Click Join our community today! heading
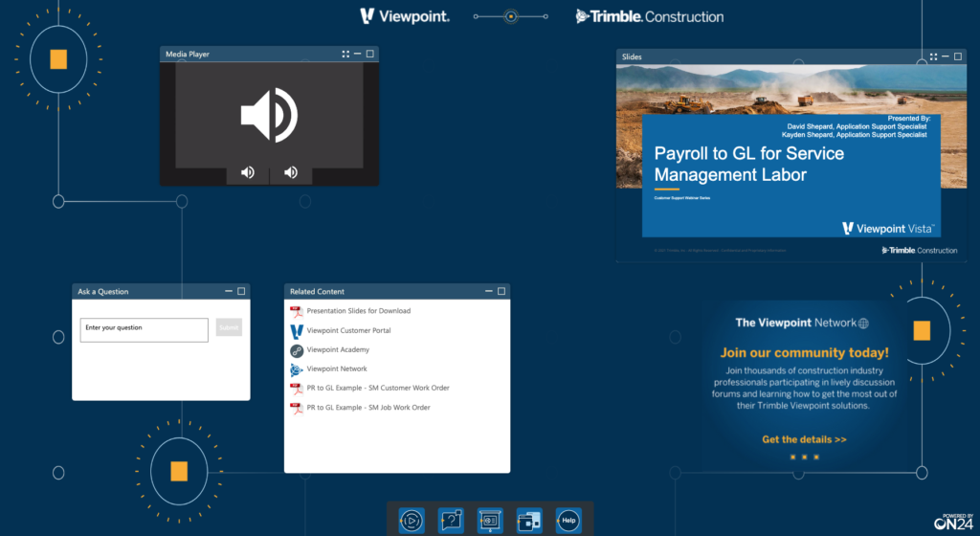Viewport: 980px width, 536px height. click(x=804, y=353)
